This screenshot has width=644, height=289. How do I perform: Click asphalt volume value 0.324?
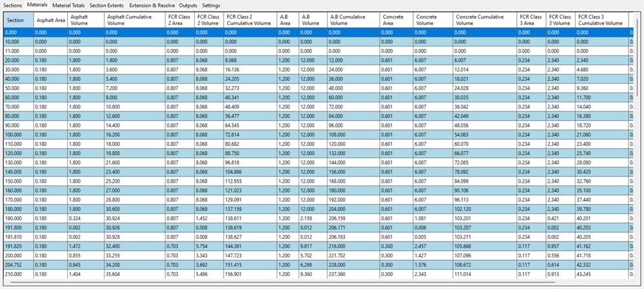(x=86, y=218)
